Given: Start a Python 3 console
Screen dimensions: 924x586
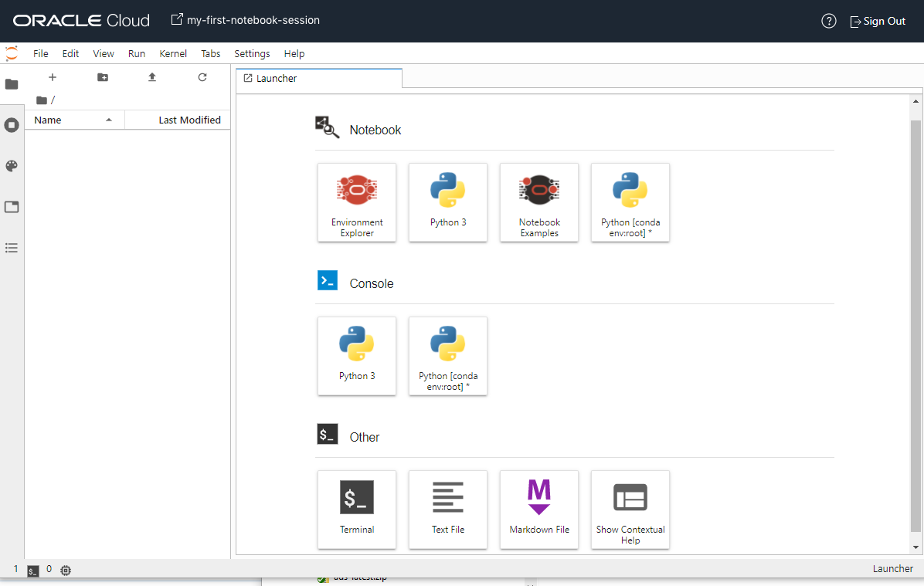Looking at the screenshot, I should (x=356, y=357).
